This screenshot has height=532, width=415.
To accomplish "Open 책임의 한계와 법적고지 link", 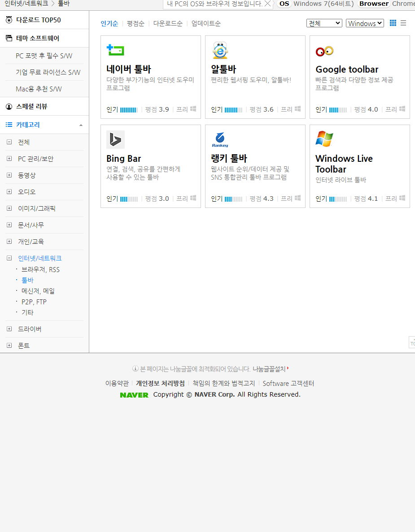I will tap(224, 383).
